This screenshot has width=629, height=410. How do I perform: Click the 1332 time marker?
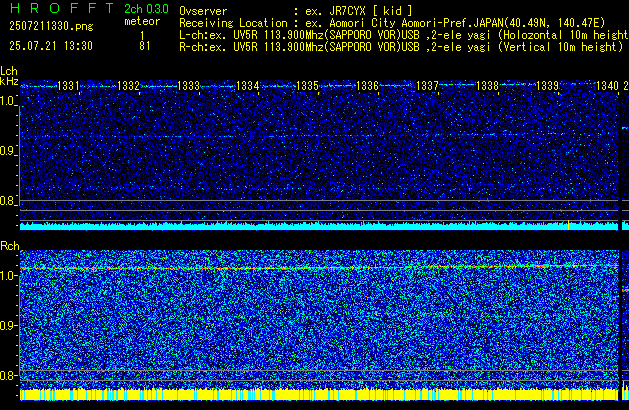[128, 86]
